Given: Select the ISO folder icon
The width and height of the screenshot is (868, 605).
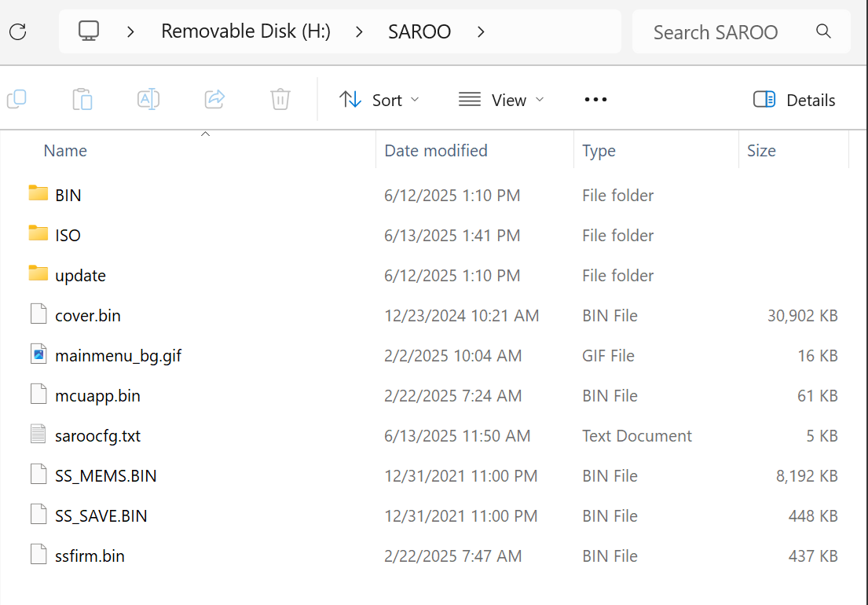Looking at the screenshot, I should point(38,233).
